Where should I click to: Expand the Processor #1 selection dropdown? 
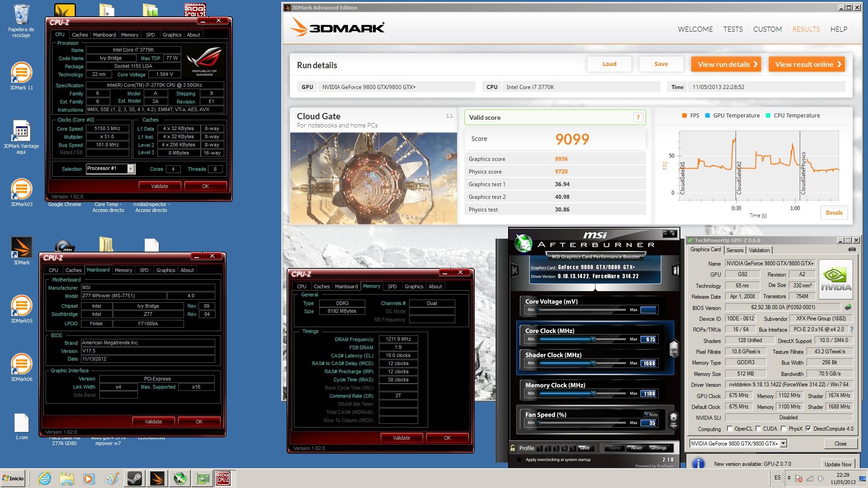(131, 169)
